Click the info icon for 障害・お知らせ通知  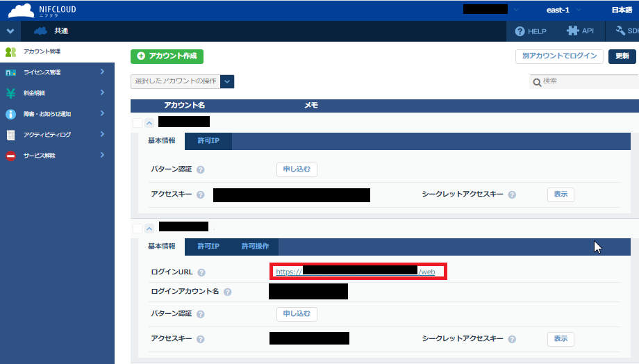(10, 114)
